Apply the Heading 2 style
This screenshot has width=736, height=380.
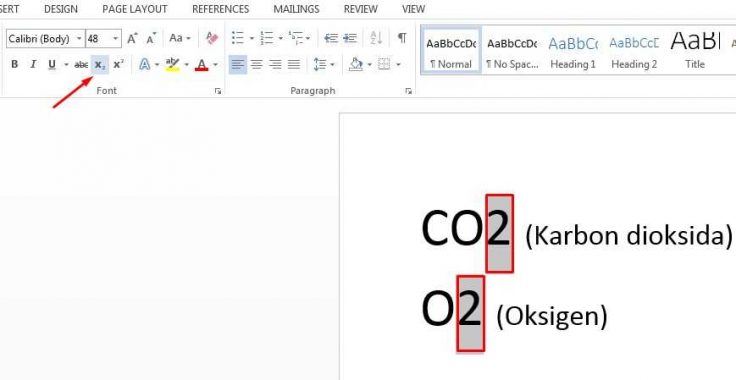click(634, 50)
